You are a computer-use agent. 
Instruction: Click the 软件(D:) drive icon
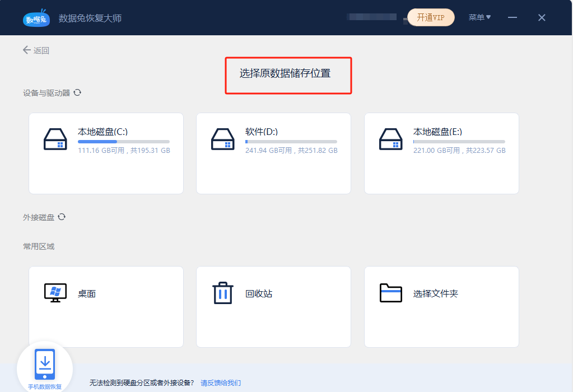point(222,139)
